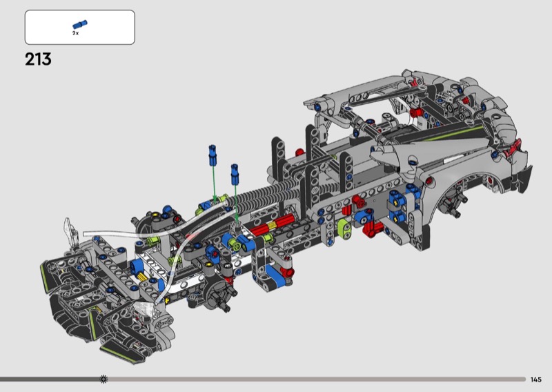Click the empty area inside the parts callout box

110,28
